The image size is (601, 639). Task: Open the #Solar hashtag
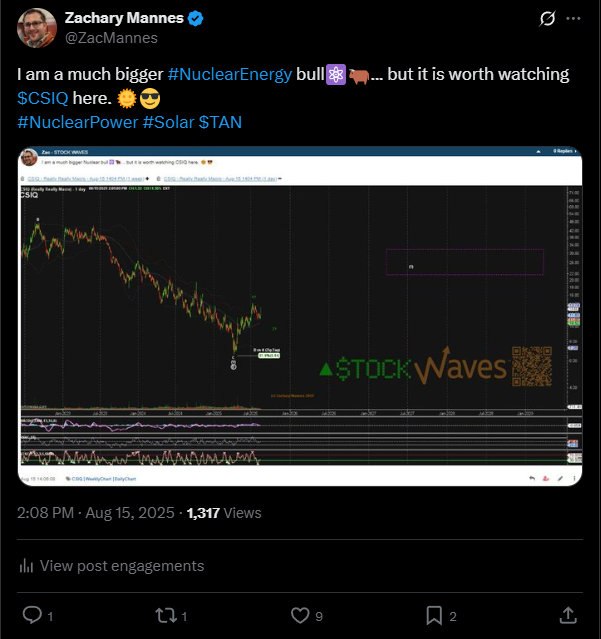tap(169, 122)
